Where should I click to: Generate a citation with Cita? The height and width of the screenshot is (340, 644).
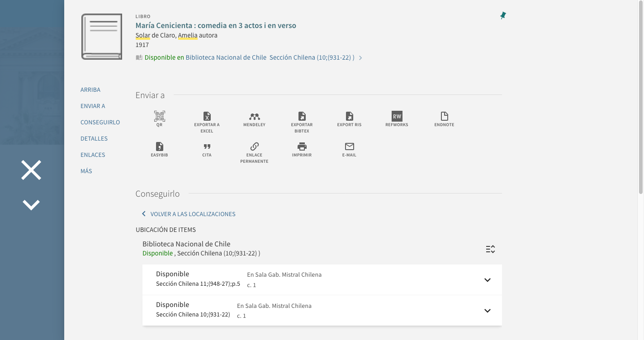coord(207,147)
